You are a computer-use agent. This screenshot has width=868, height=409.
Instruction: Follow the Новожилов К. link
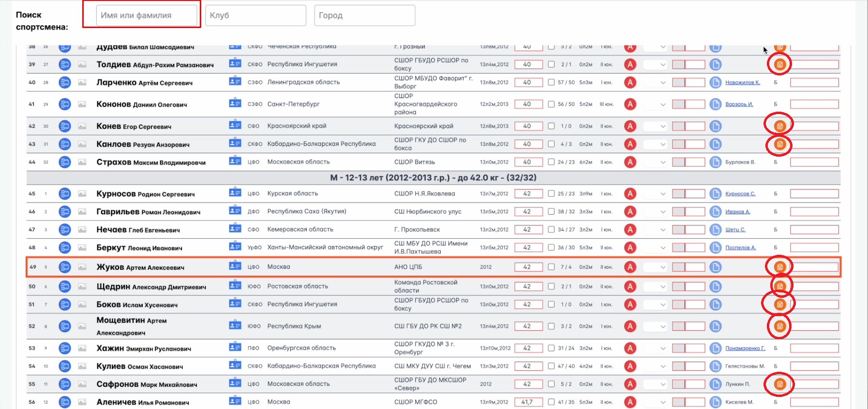[x=742, y=83]
